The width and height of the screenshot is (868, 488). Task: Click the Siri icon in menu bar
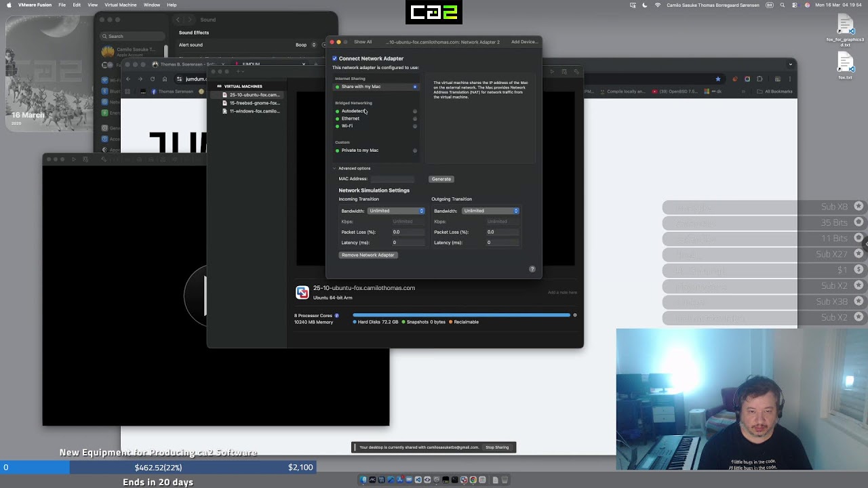coord(807,5)
